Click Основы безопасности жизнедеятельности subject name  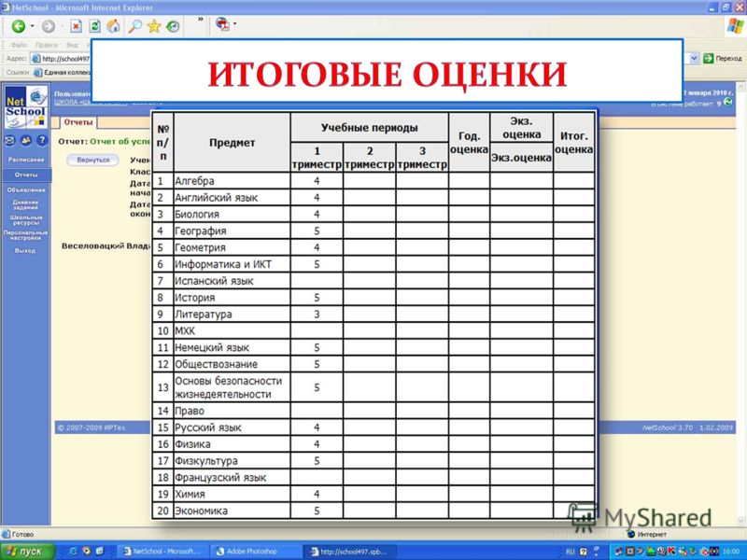click(229, 387)
